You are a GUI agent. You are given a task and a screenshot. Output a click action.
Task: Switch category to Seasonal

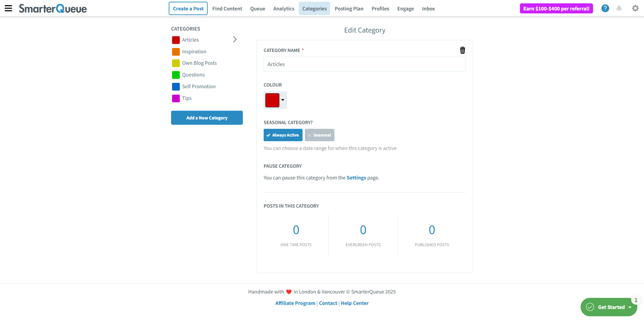click(319, 135)
